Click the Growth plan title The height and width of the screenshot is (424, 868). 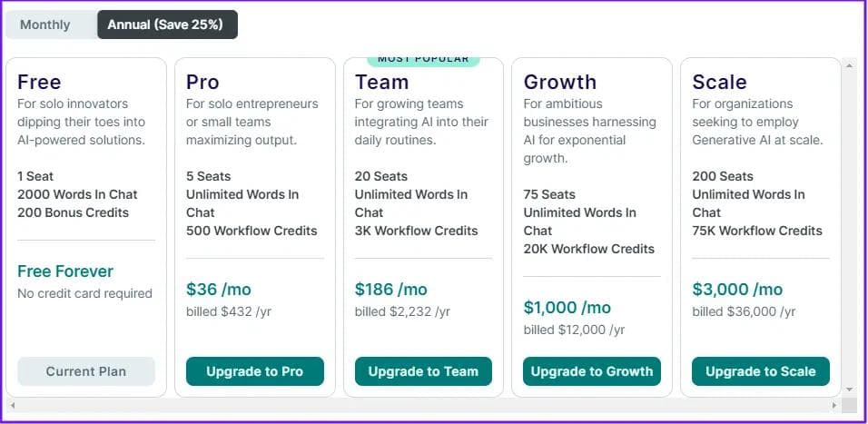(559, 82)
